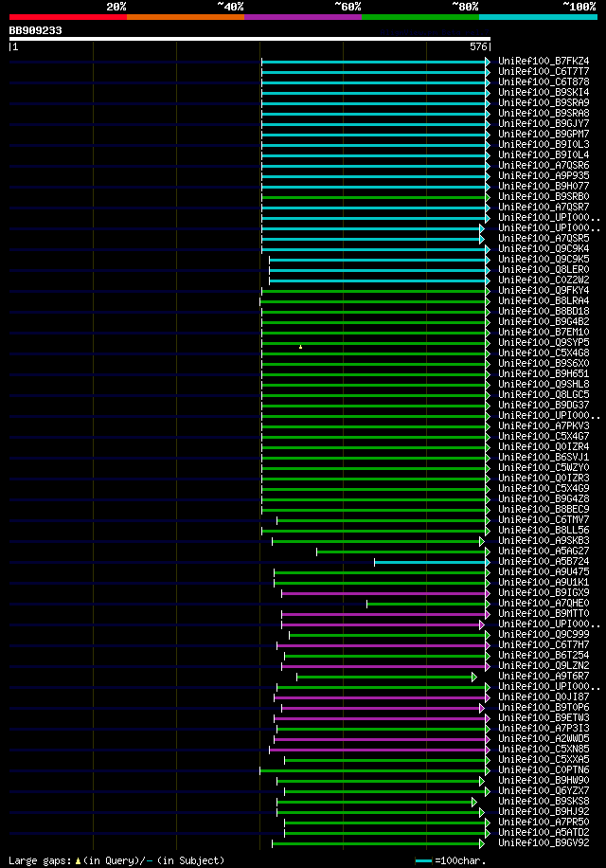The width and height of the screenshot is (606, 868).
Task: Select the UniRef100_B6SVJ1 label
Action: 544,458
